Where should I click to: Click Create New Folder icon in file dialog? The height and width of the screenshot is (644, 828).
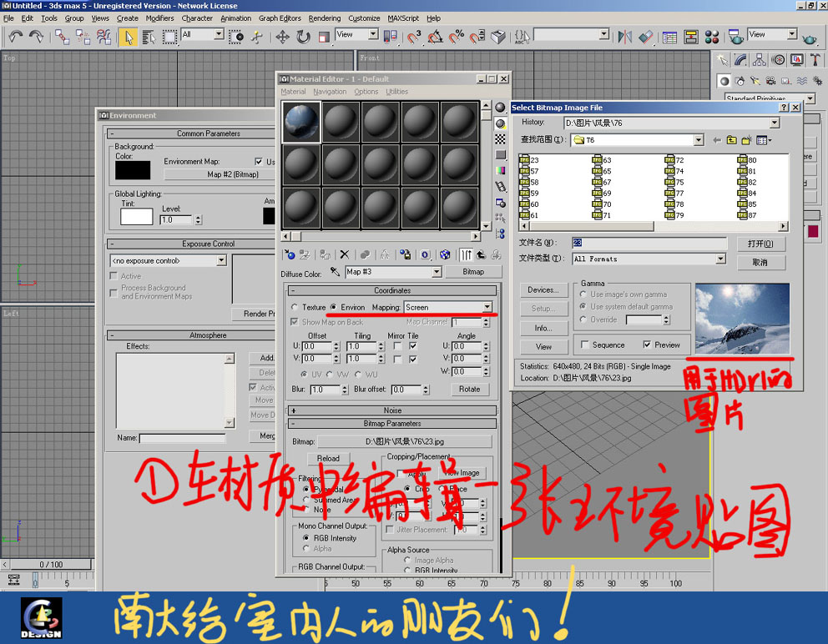(746, 140)
